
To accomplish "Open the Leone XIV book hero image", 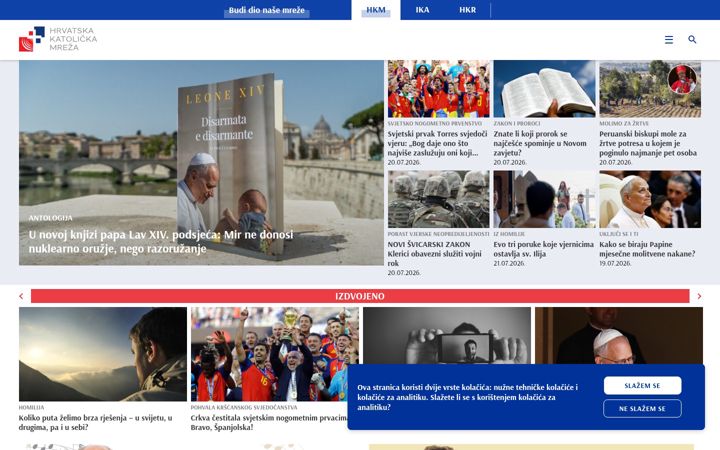I will pos(201,163).
